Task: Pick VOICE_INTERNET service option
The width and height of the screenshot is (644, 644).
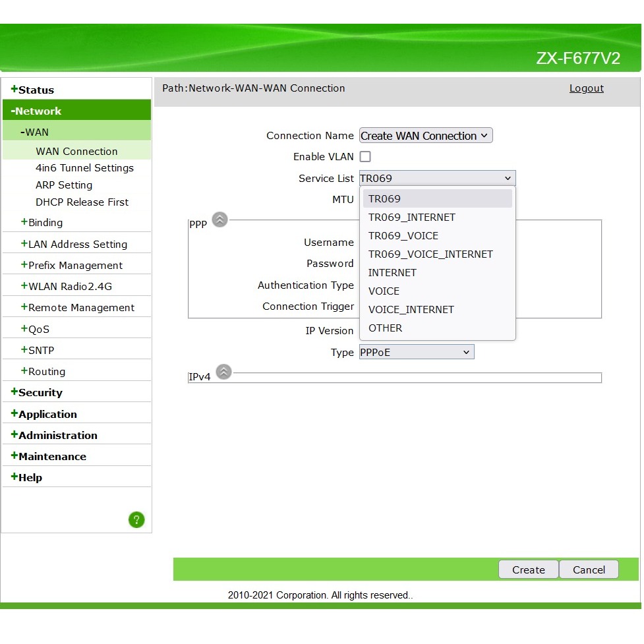Action: pos(411,310)
